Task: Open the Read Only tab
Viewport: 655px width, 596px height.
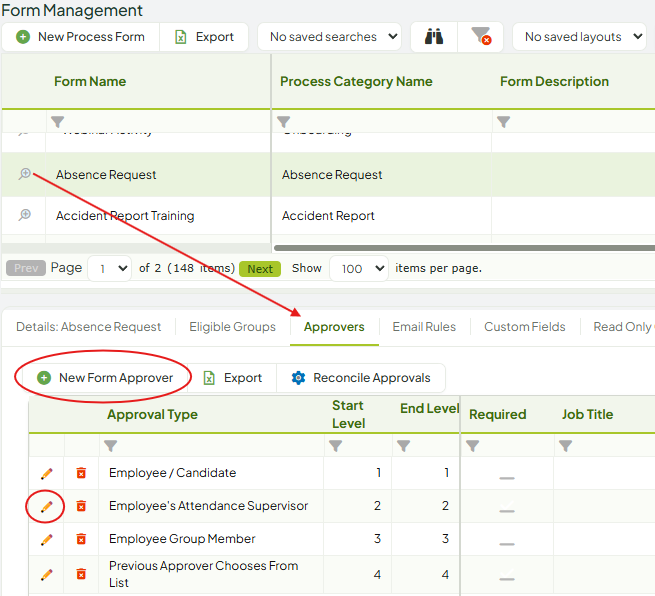Action: click(624, 327)
